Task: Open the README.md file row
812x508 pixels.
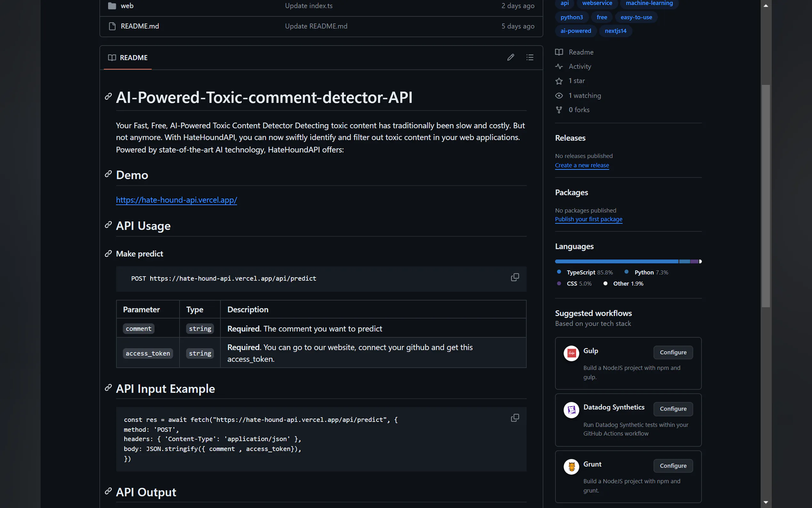Action: (x=140, y=26)
